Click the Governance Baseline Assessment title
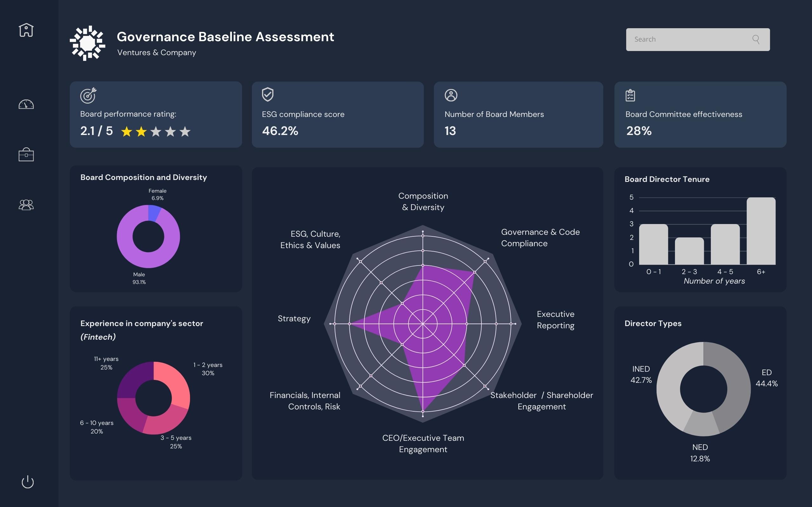Screen dimensions: 812x507 pyautogui.click(x=225, y=37)
